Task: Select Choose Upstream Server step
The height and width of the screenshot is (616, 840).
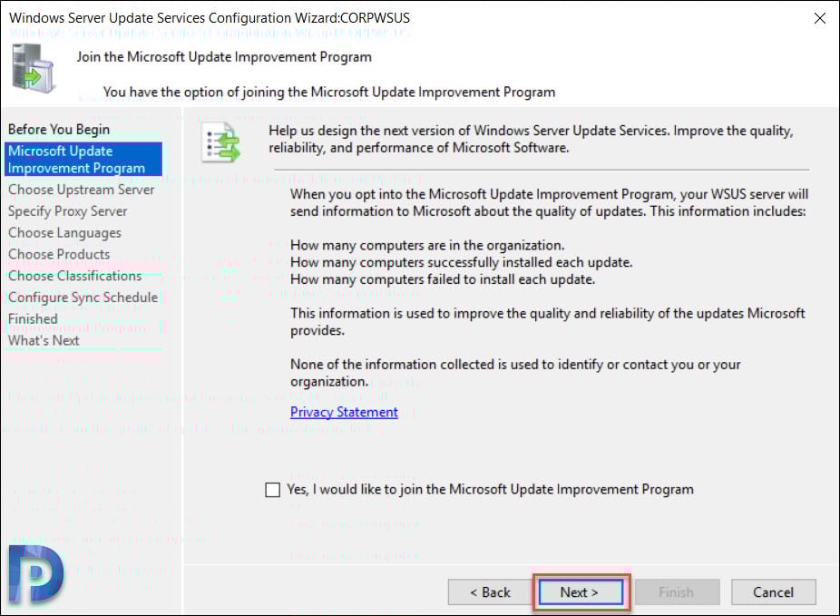Action: pos(81,190)
